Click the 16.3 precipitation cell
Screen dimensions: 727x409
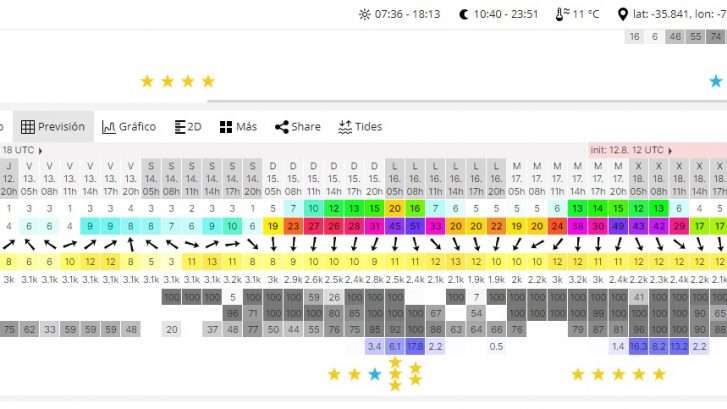(639, 346)
